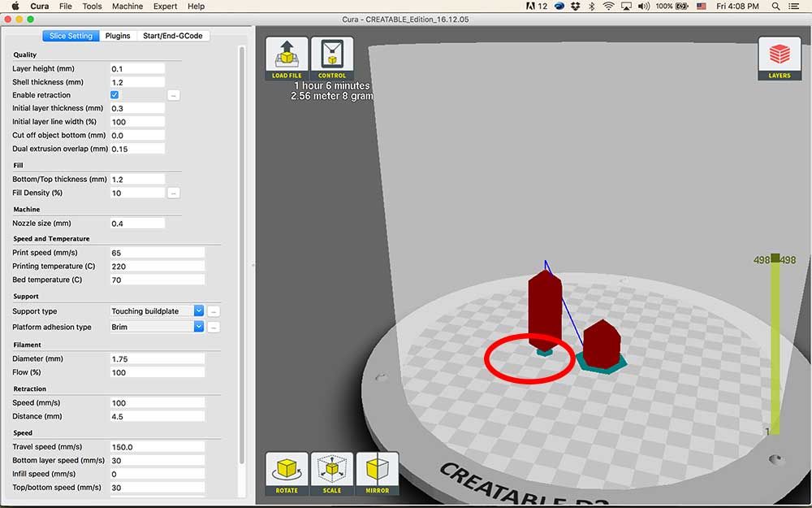
Task: Click the filament Diameter input field
Action: 158,358
